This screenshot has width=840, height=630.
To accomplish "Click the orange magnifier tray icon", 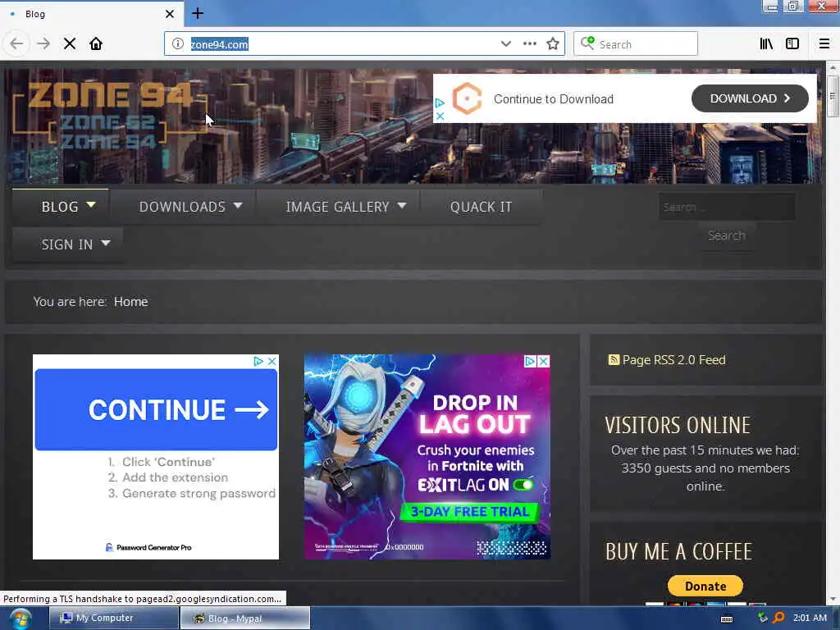I will (779, 618).
